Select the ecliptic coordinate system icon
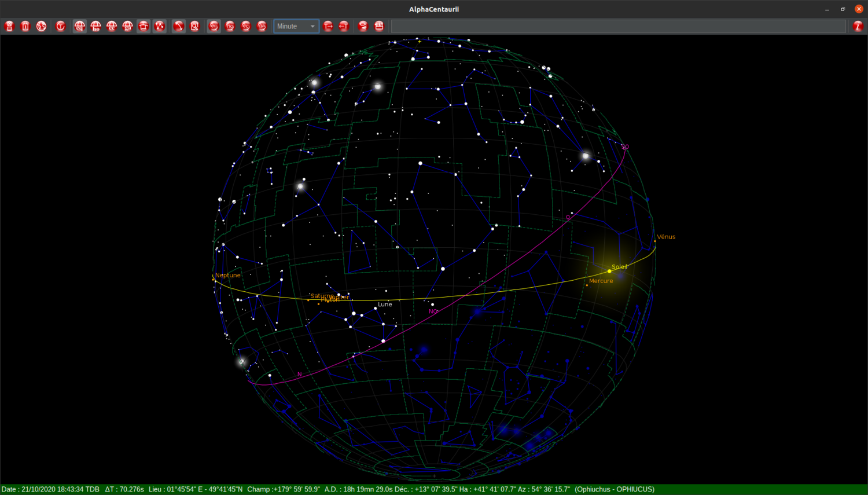The width and height of the screenshot is (868, 495). pyautogui.click(x=112, y=26)
